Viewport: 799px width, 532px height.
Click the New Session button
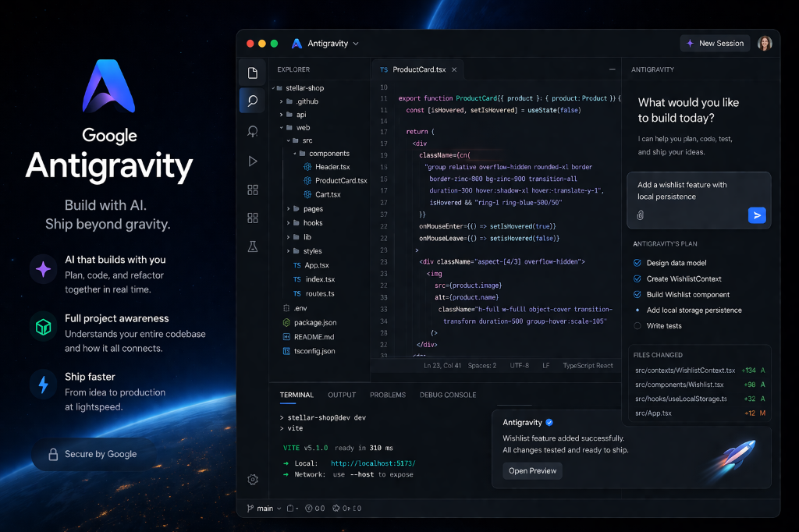coord(715,44)
